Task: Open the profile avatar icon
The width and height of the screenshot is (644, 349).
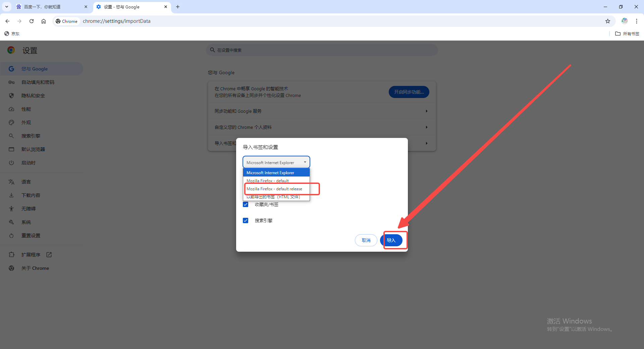Action: 625,21
